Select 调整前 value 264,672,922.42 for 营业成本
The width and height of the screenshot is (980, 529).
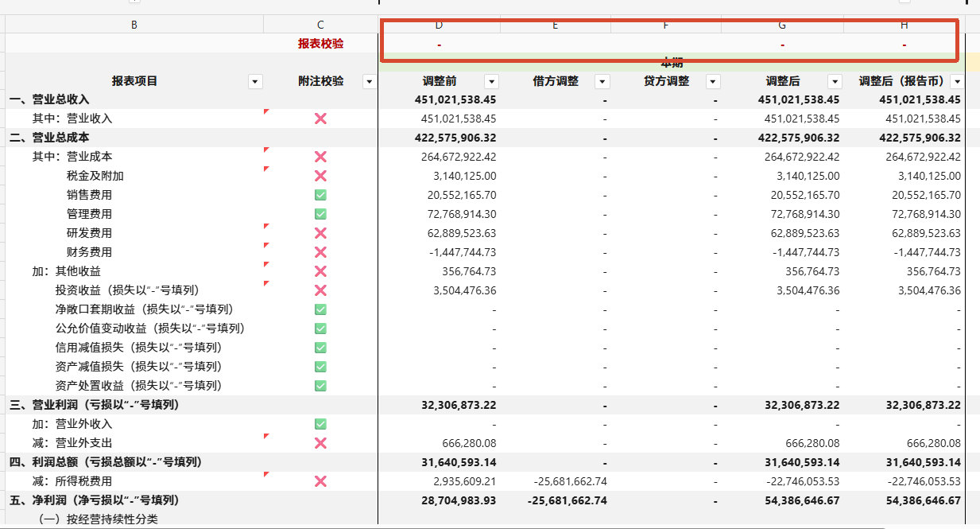tap(459, 157)
